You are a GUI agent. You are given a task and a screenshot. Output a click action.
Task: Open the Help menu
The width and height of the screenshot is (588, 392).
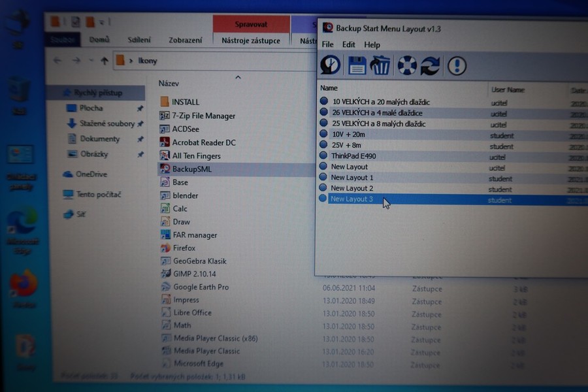tap(372, 44)
